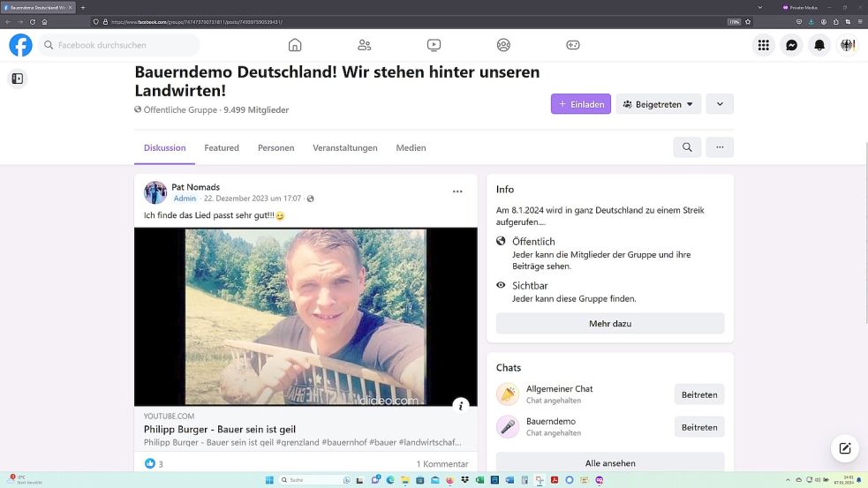The image size is (868, 488).
Task: Open Pat Nomads profile name link
Action: pyautogui.click(x=195, y=187)
